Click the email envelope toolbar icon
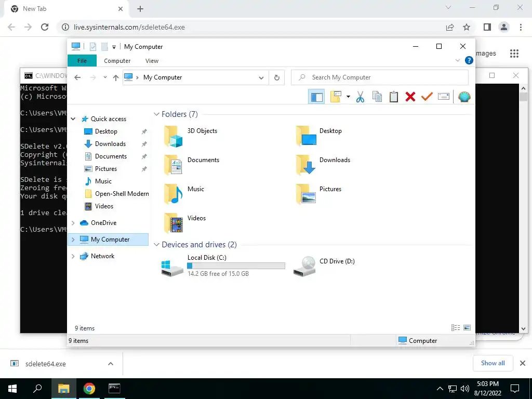Image resolution: width=532 pixels, height=399 pixels. tap(444, 97)
